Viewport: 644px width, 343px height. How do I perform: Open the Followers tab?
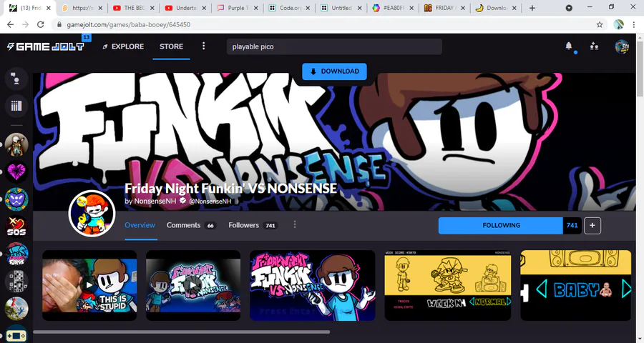pyautogui.click(x=253, y=225)
